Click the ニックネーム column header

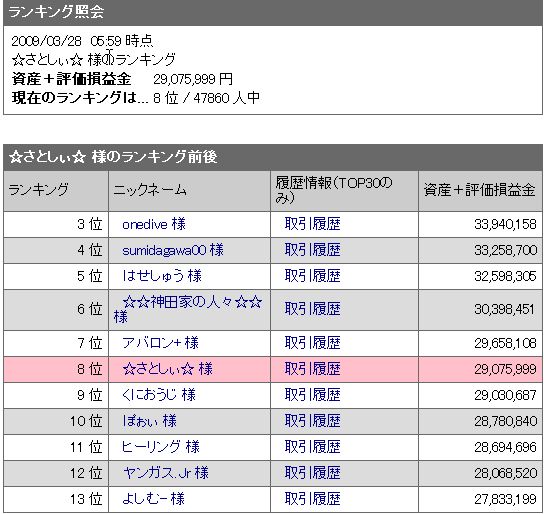pyautogui.click(x=189, y=191)
